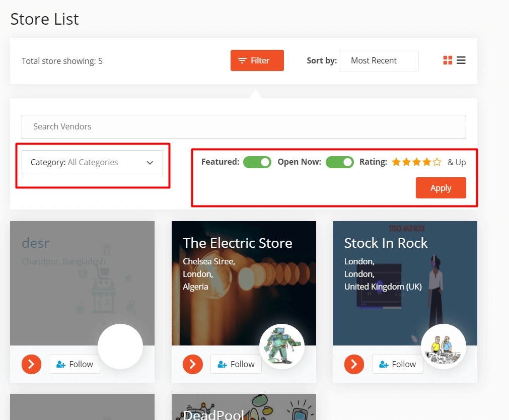Select the fifth empty rating star
509x420 pixels.
(x=438, y=162)
